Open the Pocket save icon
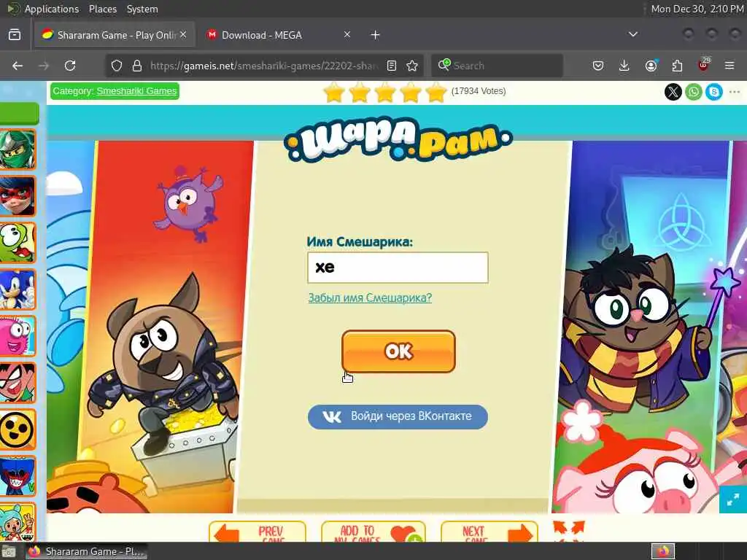The height and width of the screenshot is (560, 747). (x=598, y=66)
